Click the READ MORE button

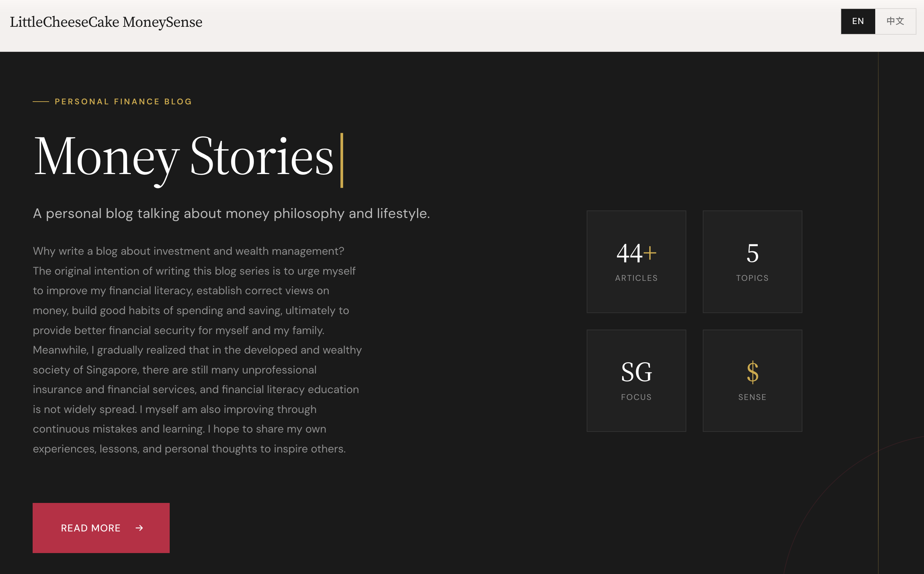point(101,528)
